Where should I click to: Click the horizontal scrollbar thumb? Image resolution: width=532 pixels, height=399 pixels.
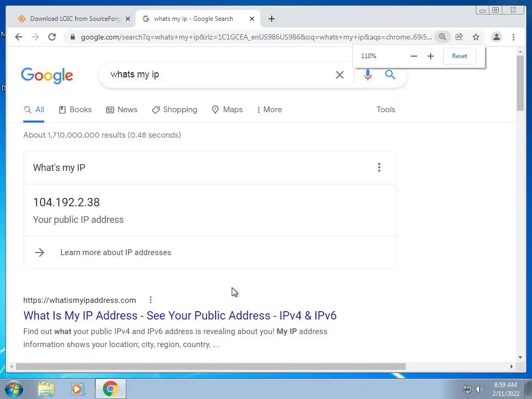pos(211,366)
